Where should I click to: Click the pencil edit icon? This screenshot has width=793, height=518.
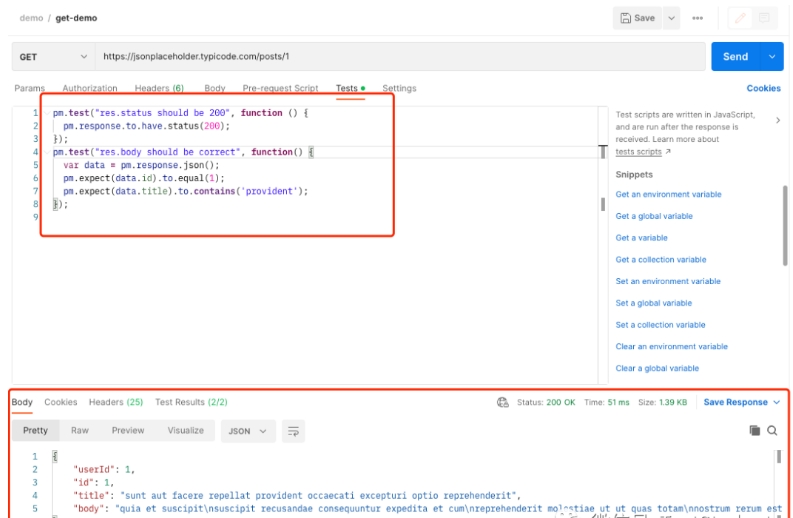point(740,18)
